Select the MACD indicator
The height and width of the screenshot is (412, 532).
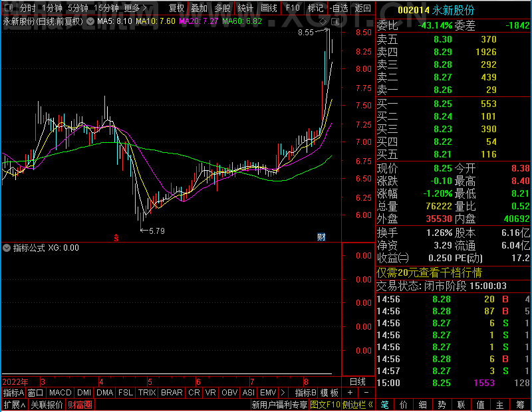coord(60,393)
